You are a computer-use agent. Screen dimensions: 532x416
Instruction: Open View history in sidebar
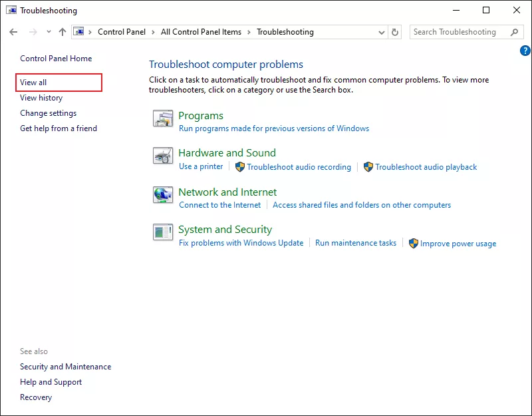(41, 98)
